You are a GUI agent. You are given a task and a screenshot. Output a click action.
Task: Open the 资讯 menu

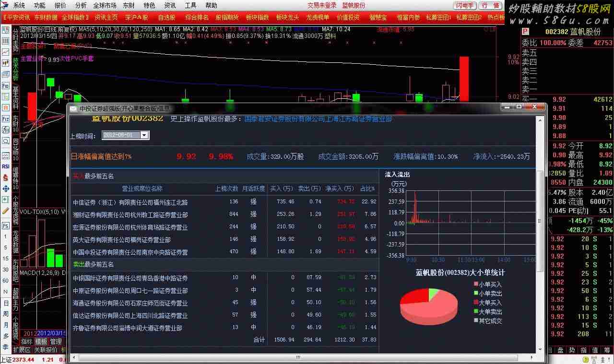coord(170,5)
